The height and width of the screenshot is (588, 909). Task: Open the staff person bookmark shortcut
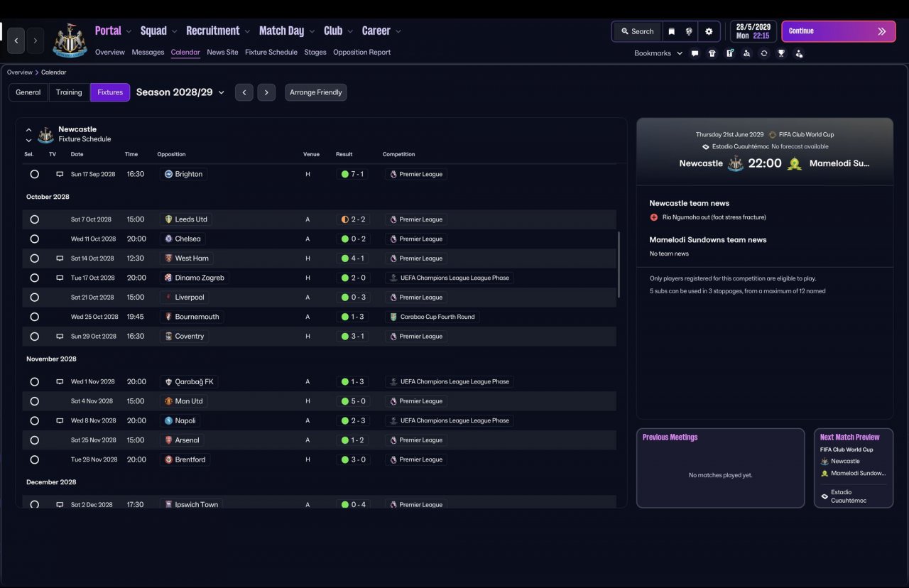tap(799, 53)
